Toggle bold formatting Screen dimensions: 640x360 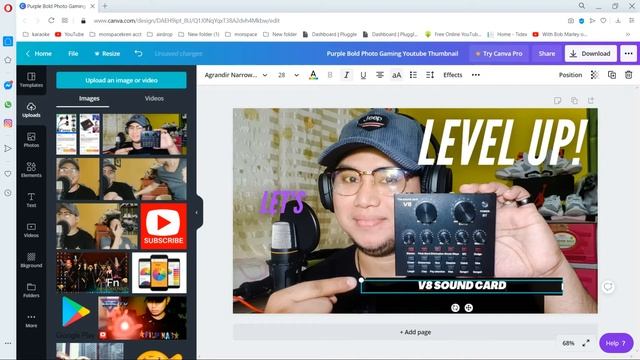click(330, 75)
